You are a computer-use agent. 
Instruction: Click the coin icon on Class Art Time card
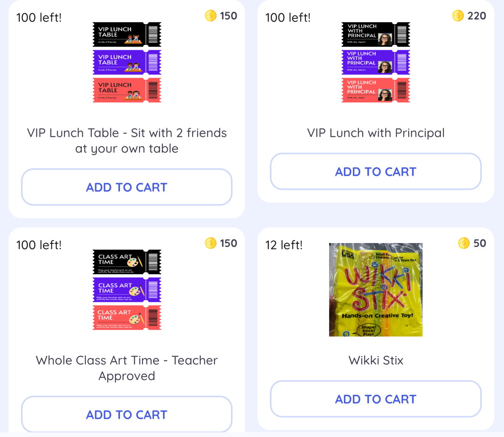point(211,243)
